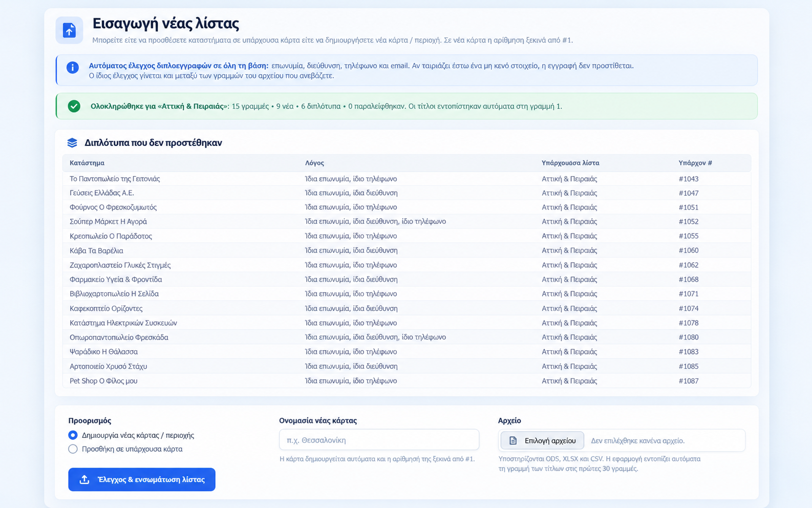This screenshot has width=812, height=508.
Task: Click the Υπάρχον # column header
Action: 695,163
